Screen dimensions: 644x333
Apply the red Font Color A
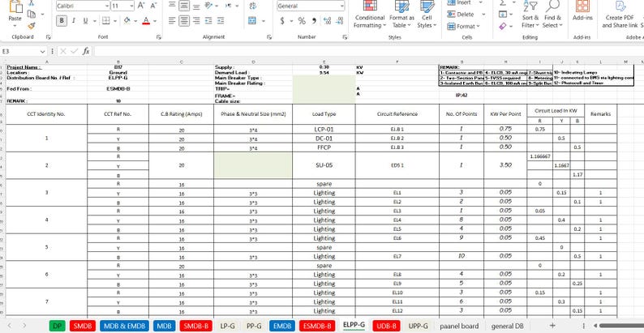(x=146, y=20)
